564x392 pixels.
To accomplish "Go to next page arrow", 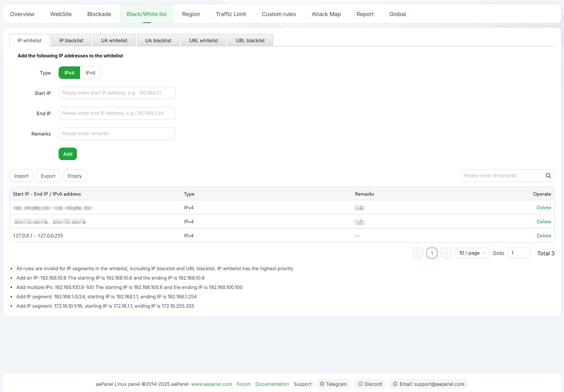I will 446,253.
